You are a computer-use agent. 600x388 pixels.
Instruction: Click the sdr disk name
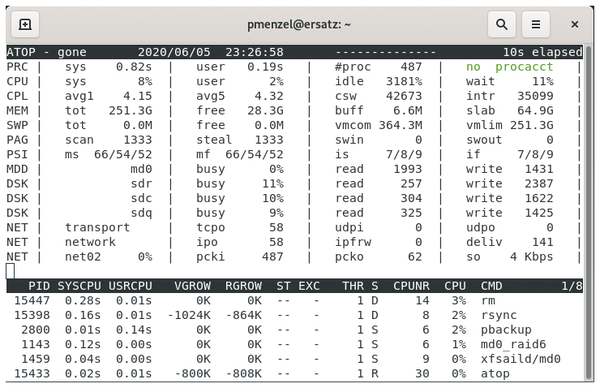pos(141,184)
